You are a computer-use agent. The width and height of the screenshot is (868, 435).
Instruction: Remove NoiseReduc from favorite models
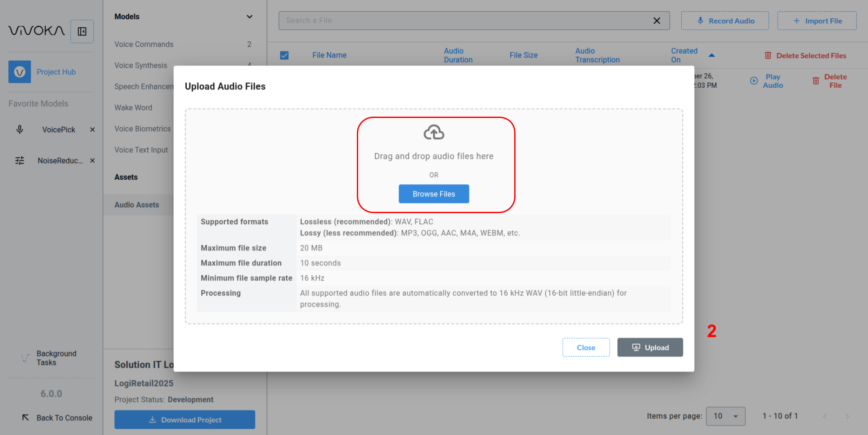click(x=92, y=160)
